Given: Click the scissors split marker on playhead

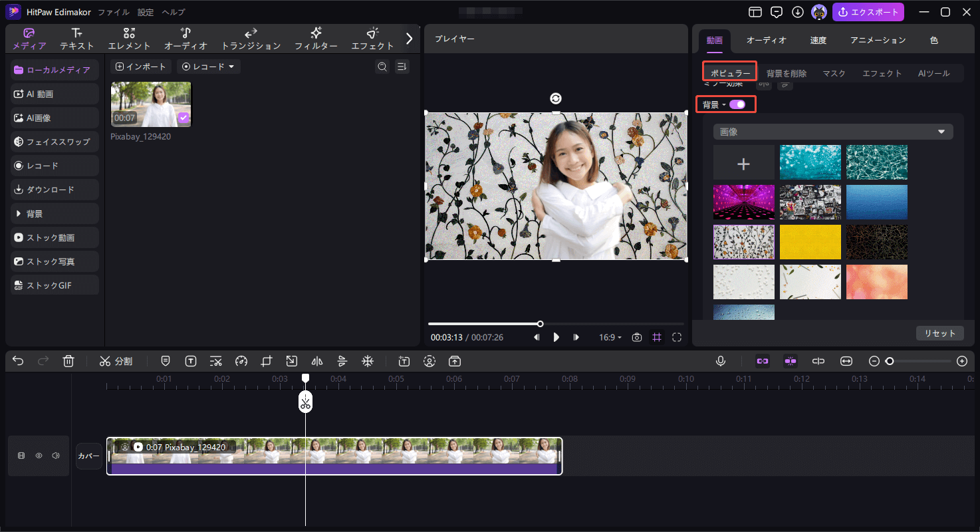Looking at the screenshot, I should pyautogui.click(x=305, y=402).
